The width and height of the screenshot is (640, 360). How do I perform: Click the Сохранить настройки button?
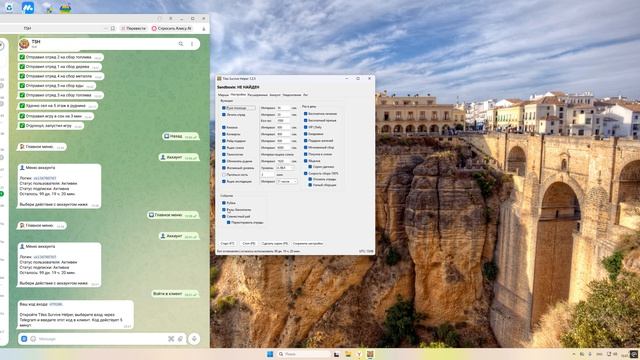[308, 244]
